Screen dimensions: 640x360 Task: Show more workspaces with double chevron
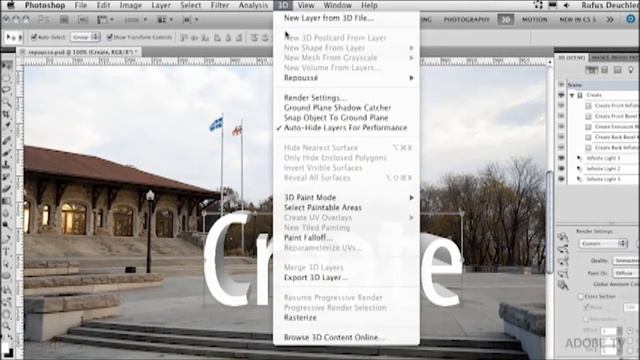(610, 20)
